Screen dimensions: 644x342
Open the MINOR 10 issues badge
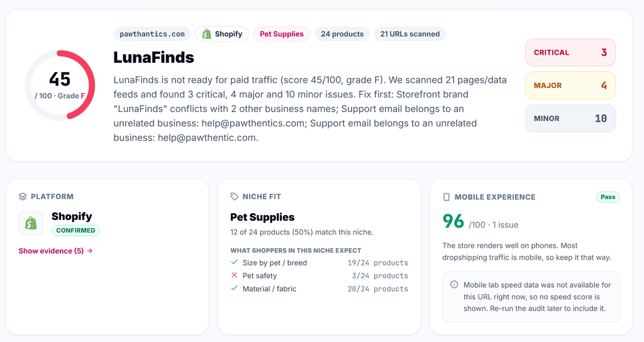570,118
